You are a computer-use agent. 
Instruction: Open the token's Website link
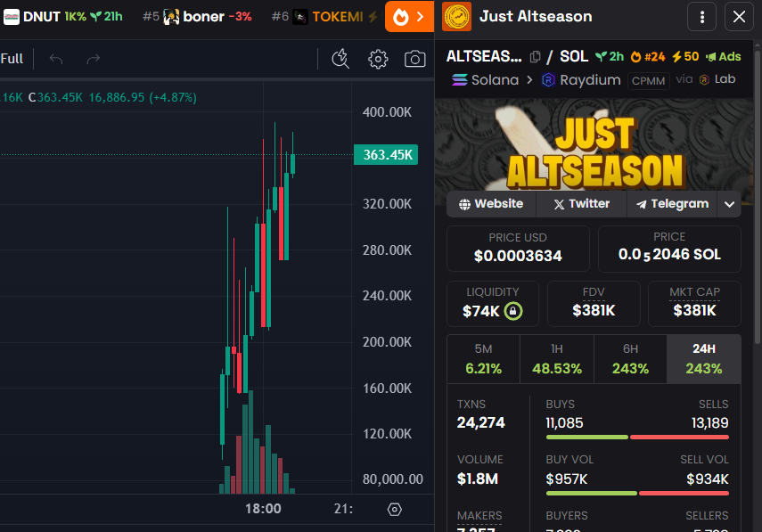tap(491, 204)
